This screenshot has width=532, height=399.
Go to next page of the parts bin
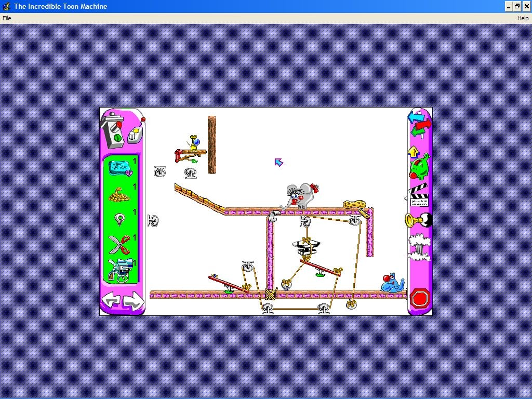point(134,301)
